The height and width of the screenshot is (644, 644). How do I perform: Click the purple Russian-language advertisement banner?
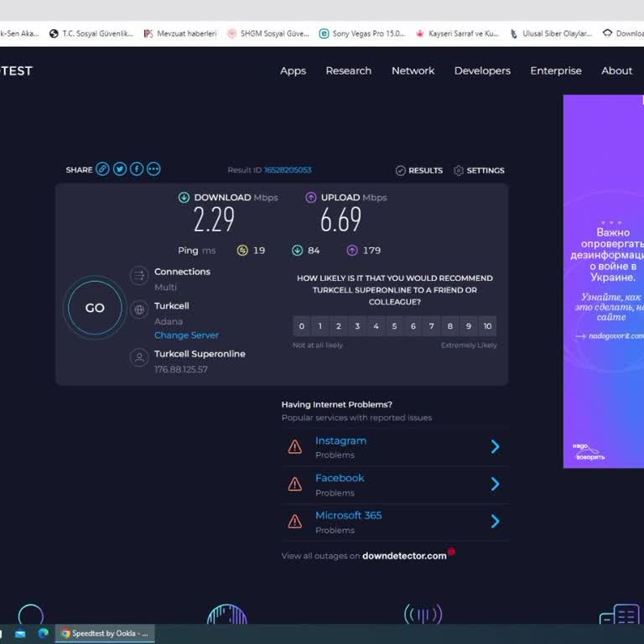604,282
